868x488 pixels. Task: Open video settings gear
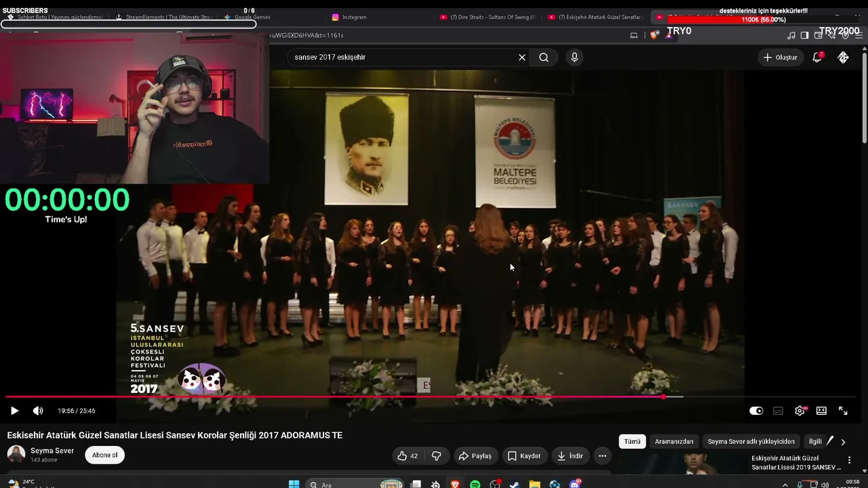coord(800,411)
